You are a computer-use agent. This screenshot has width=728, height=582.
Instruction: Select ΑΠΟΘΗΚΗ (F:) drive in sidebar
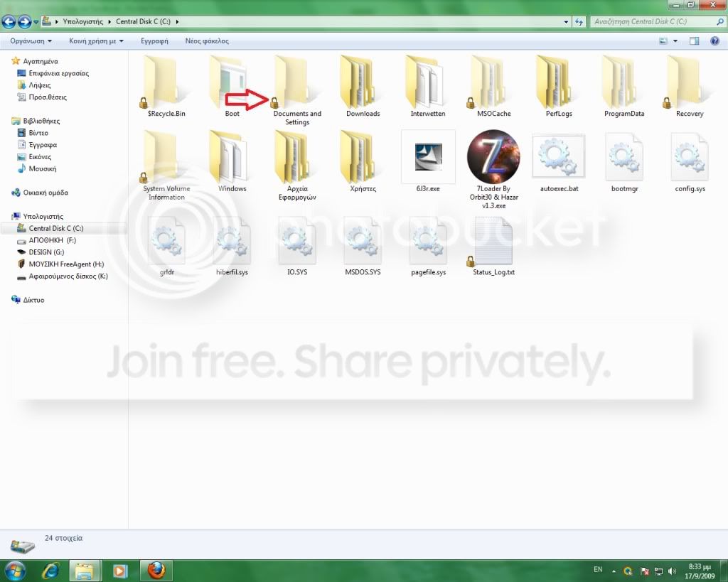52,240
